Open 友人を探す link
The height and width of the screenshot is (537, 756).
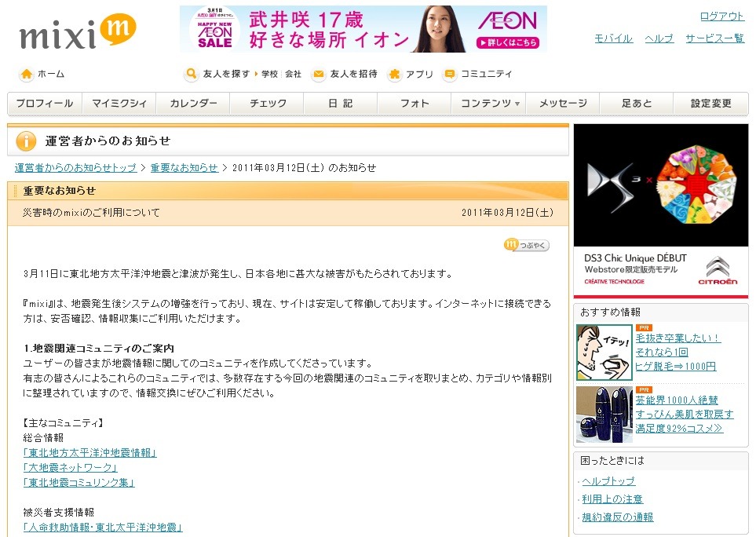click(x=226, y=75)
